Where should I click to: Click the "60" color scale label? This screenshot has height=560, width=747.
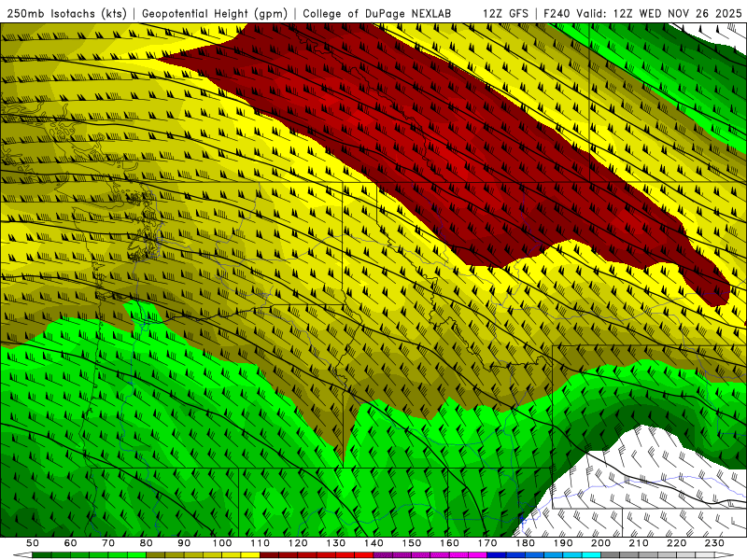point(71,543)
